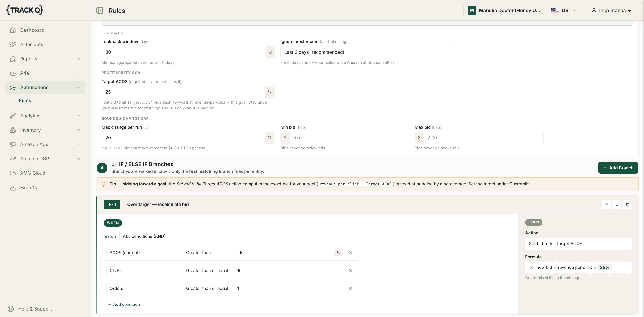Collapse the sidebar panel icon
Screen dimensions: 644x317
click(x=100, y=11)
